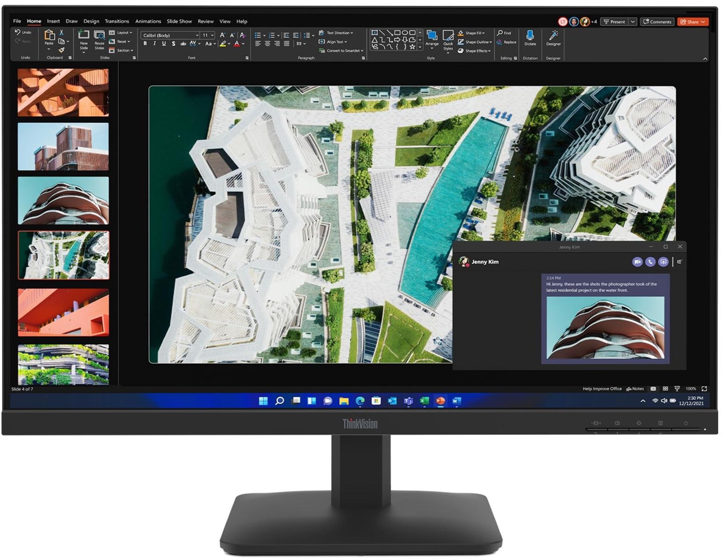Toggle italic formatting
The image size is (728, 560).
[155, 43]
